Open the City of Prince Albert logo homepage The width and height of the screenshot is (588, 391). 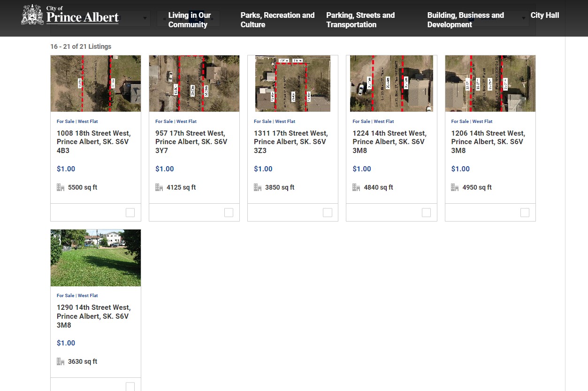point(70,15)
